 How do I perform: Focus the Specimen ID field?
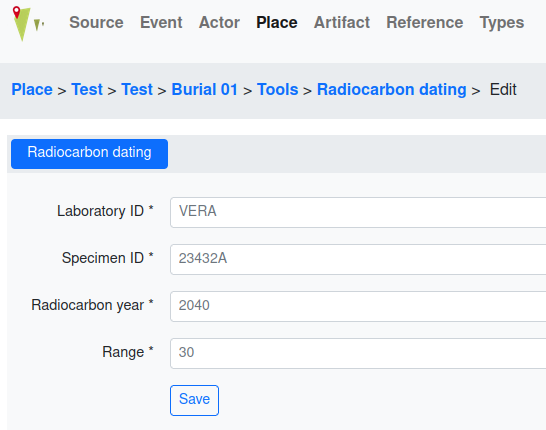358,259
